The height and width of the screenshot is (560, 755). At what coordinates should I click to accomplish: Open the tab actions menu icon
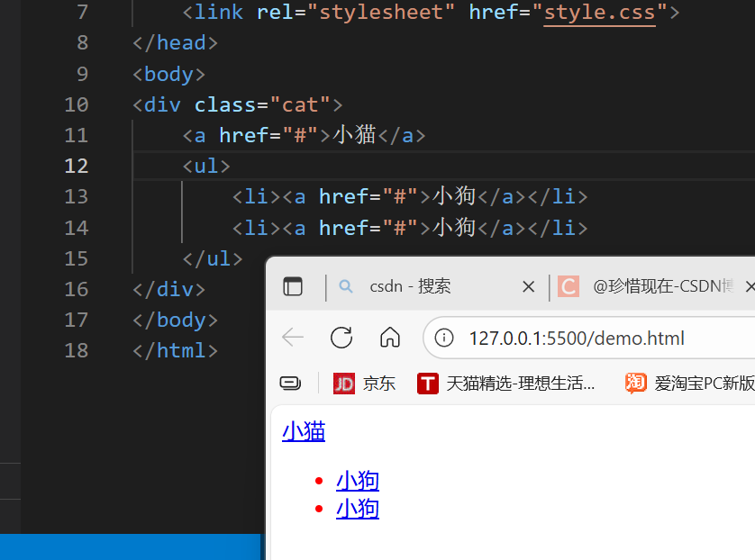point(293,286)
